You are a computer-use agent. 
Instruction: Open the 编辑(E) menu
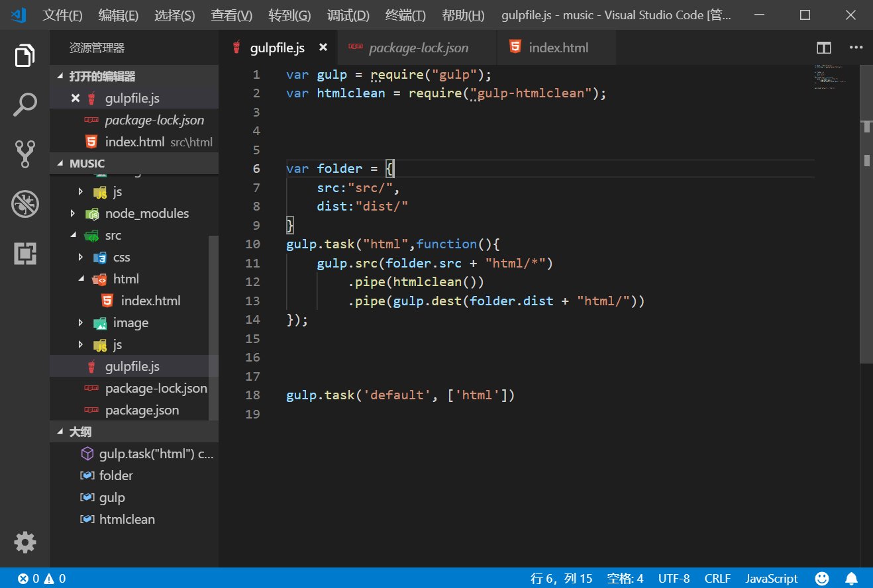coord(119,15)
